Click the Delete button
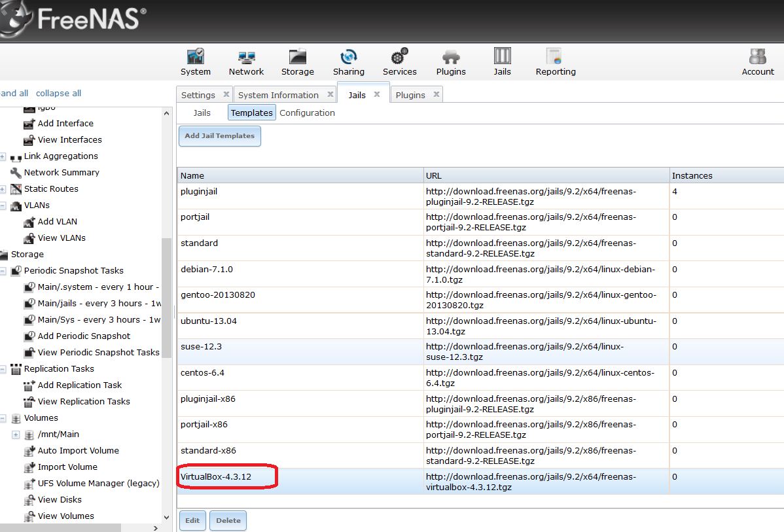Image resolution: width=784 pixels, height=532 pixels. point(228,520)
